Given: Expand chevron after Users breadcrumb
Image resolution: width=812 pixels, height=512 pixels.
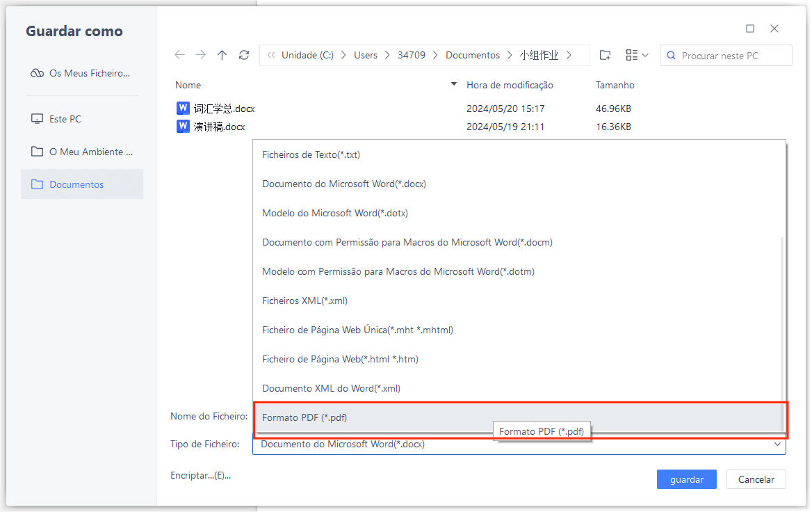Looking at the screenshot, I should [387, 55].
